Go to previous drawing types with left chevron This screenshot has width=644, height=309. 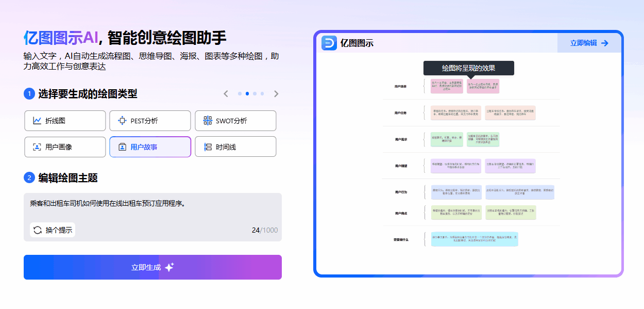click(x=226, y=94)
